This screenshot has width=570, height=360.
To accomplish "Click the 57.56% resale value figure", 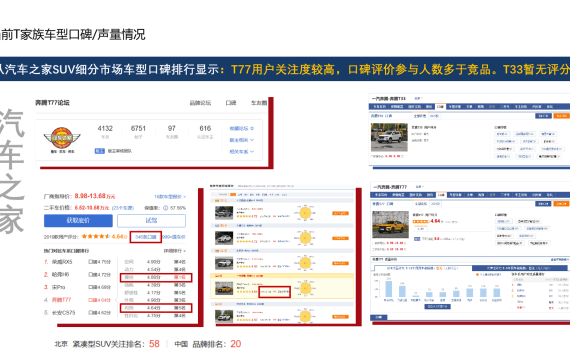I will pyautogui.click(x=178, y=208).
